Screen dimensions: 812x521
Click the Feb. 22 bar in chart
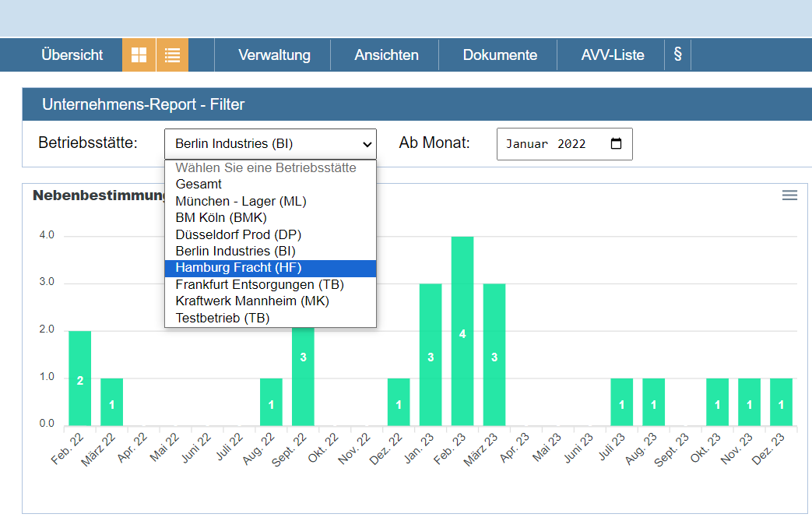pyautogui.click(x=79, y=378)
